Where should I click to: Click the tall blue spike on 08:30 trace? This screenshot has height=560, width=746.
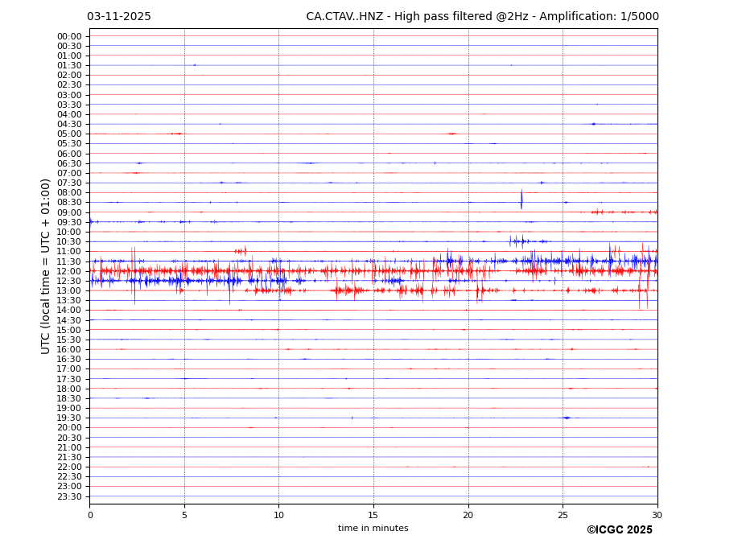tap(521, 200)
